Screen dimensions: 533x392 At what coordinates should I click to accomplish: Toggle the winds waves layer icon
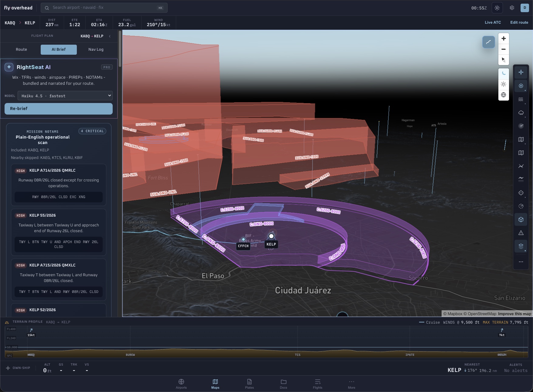(521, 99)
